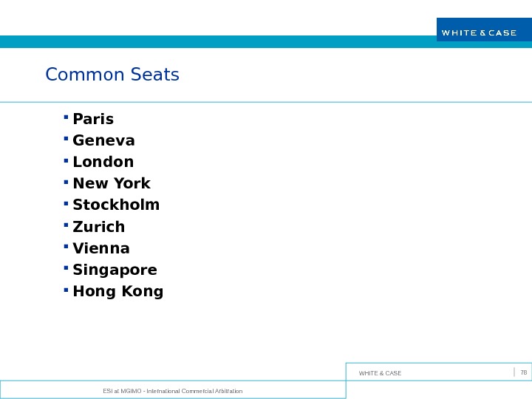Click the bullet marker beside New York

point(66,180)
